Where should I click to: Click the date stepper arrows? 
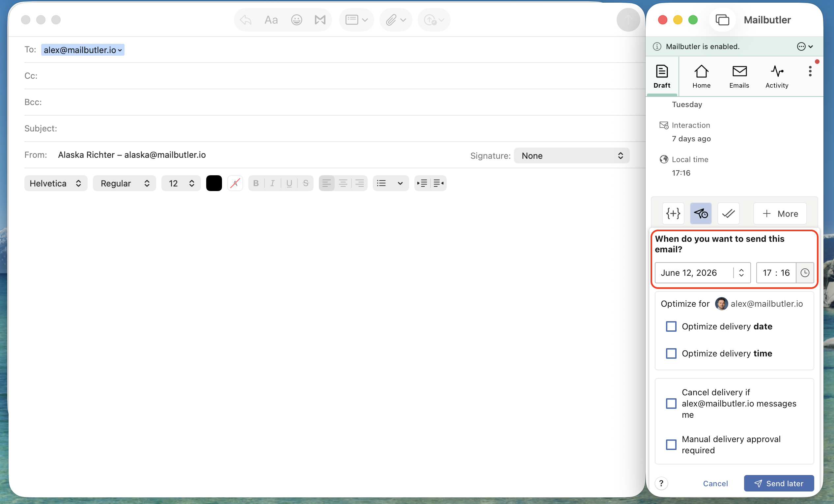coord(741,273)
